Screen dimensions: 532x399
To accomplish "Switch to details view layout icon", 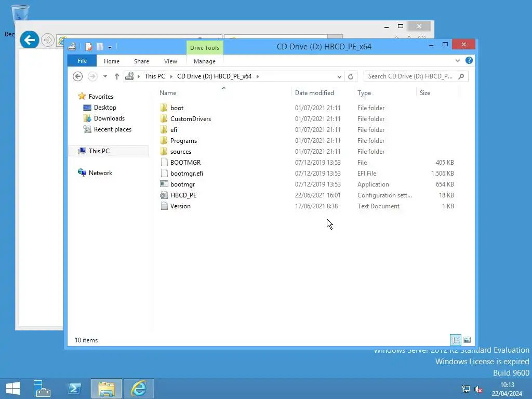I will [x=456, y=340].
